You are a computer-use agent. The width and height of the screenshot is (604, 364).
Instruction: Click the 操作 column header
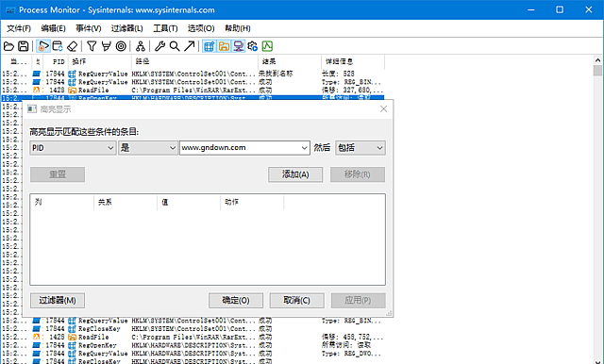click(100, 61)
